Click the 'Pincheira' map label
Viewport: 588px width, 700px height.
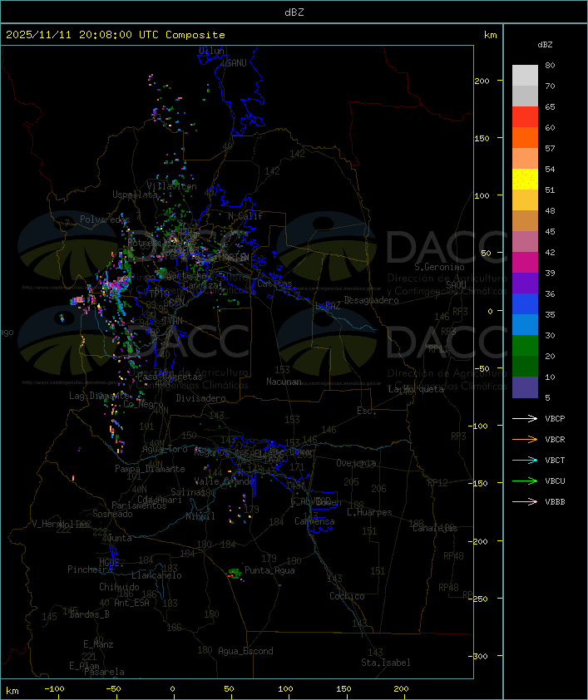90,569
